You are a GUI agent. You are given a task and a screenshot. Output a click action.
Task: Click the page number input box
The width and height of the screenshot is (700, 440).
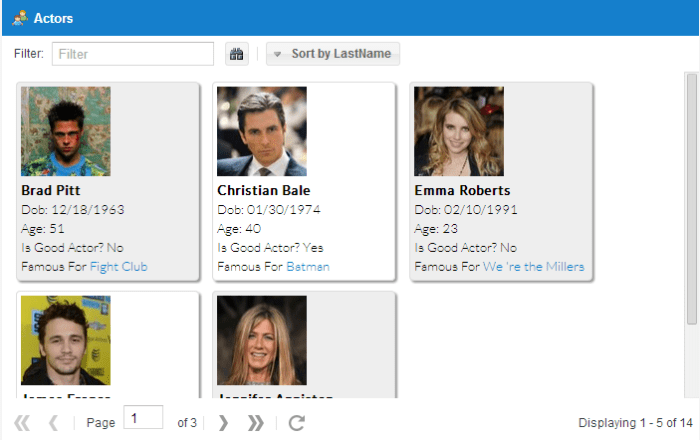click(143, 417)
